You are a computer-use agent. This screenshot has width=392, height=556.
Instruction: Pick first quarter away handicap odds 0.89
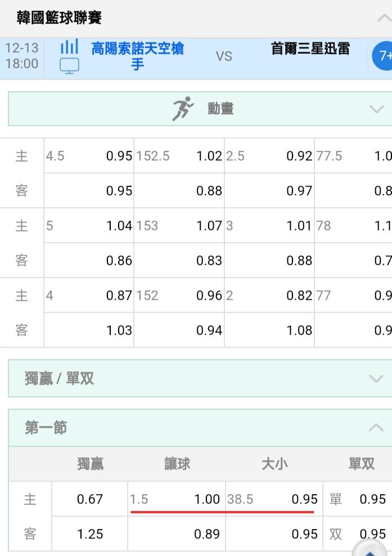pyautogui.click(x=176, y=533)
